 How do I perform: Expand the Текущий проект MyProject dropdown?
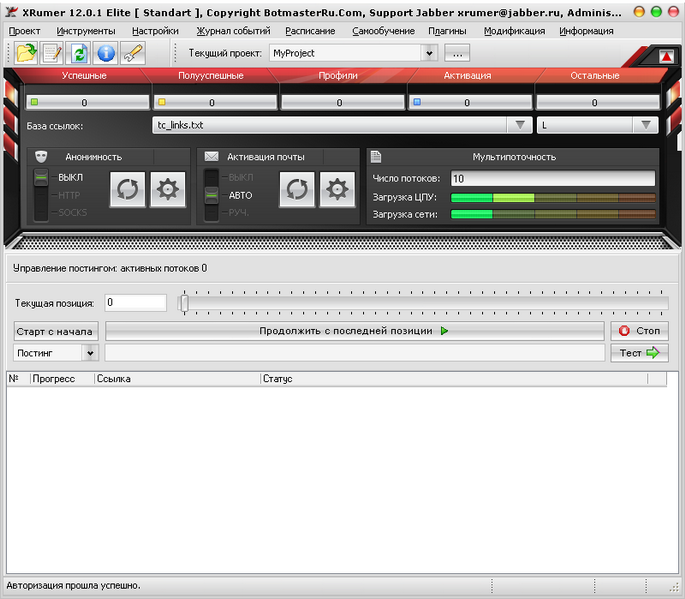click(429, 53)
